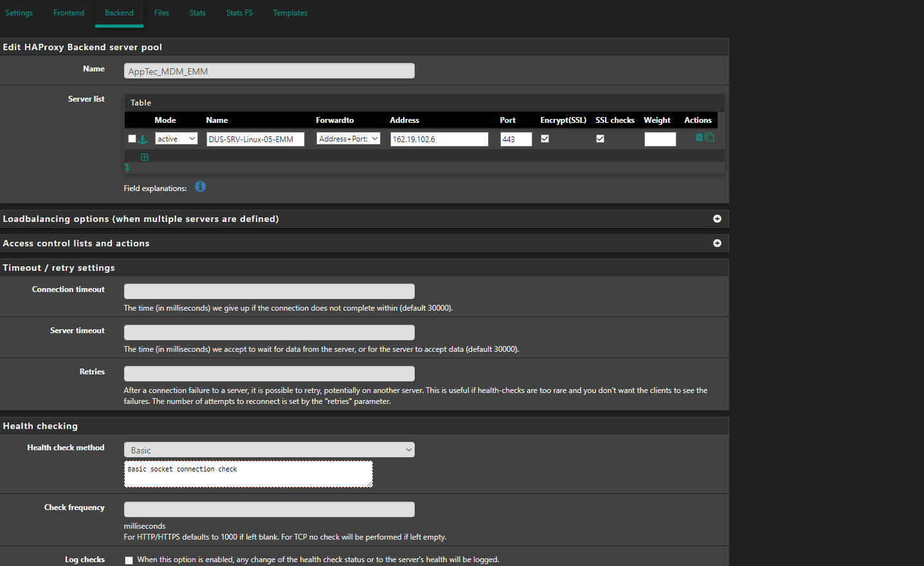Image resolution: width=924 pixels, height=566 pixels.
Task: Click the Basic socket connection check textarea
Action: coord(248,474)
